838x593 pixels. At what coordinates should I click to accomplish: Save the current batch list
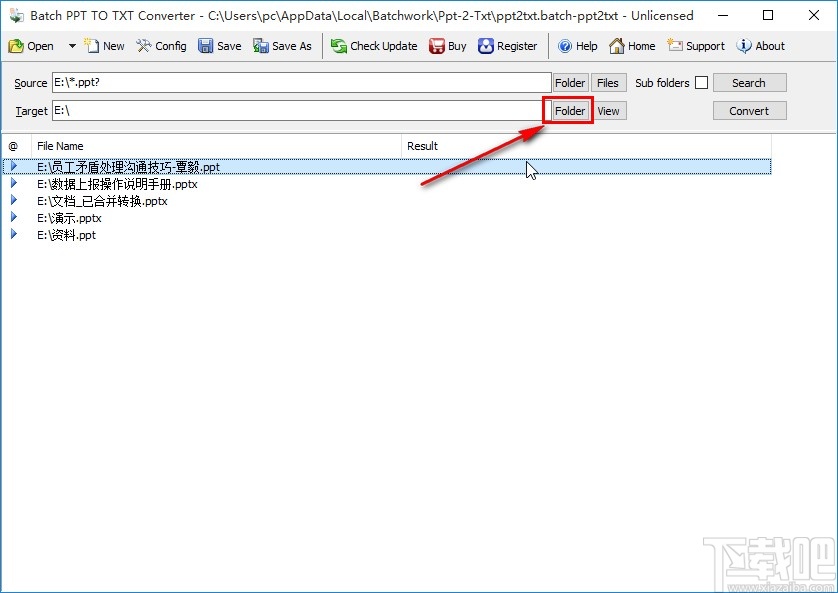point(219,45)
